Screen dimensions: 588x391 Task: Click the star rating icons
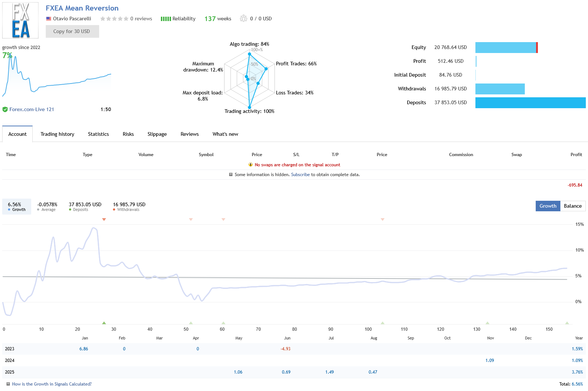click(114, 19)
